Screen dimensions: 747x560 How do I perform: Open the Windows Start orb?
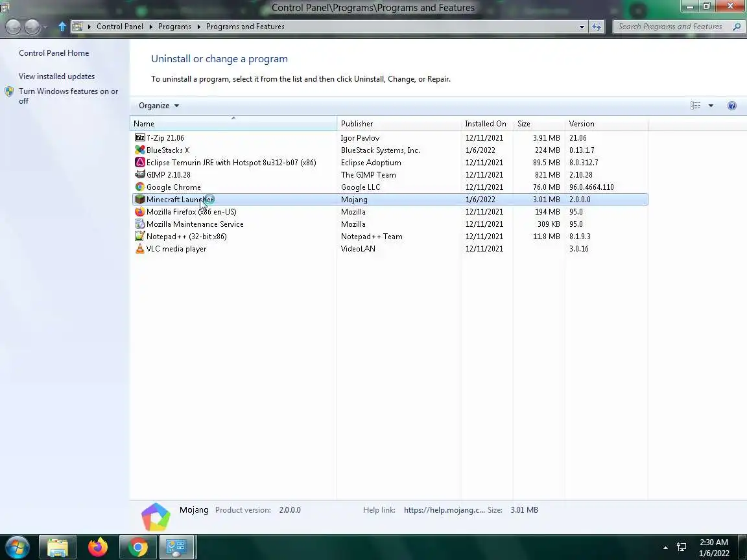18,547
